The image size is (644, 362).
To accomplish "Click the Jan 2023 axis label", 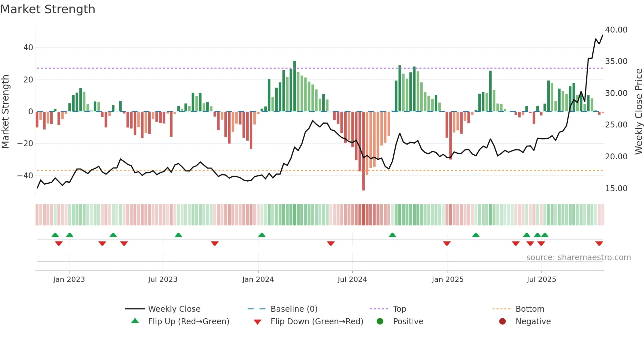I will (x=69, y=280).
